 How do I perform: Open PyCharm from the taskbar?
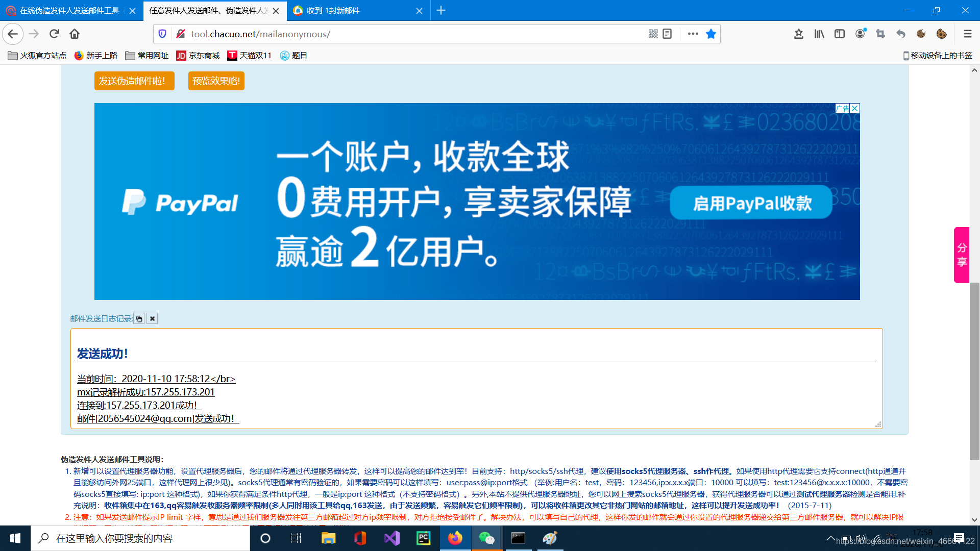click(424, 538)
